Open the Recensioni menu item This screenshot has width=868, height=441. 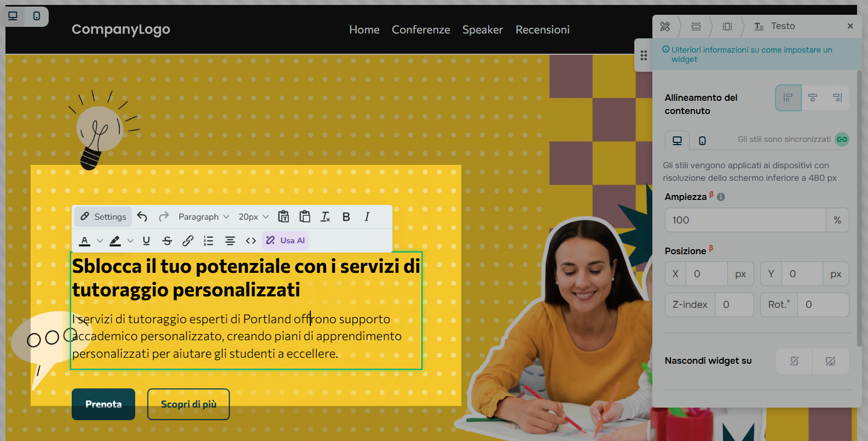click(542, 30)
